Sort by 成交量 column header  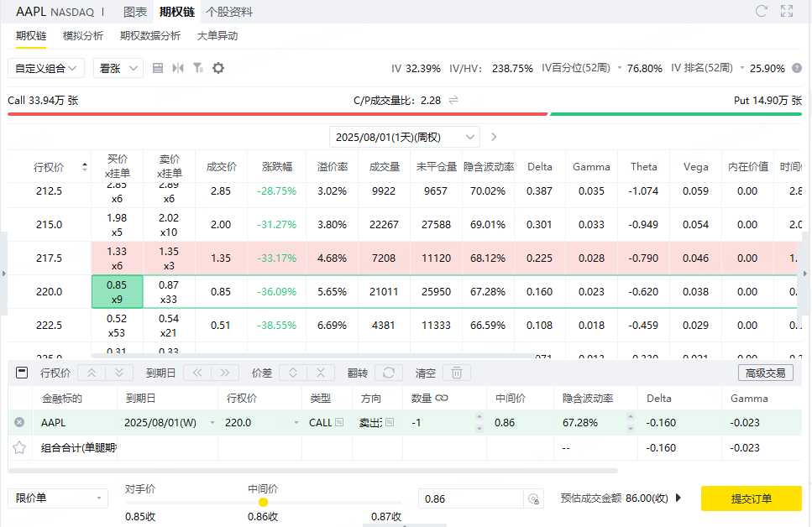(x=385, y=167)
